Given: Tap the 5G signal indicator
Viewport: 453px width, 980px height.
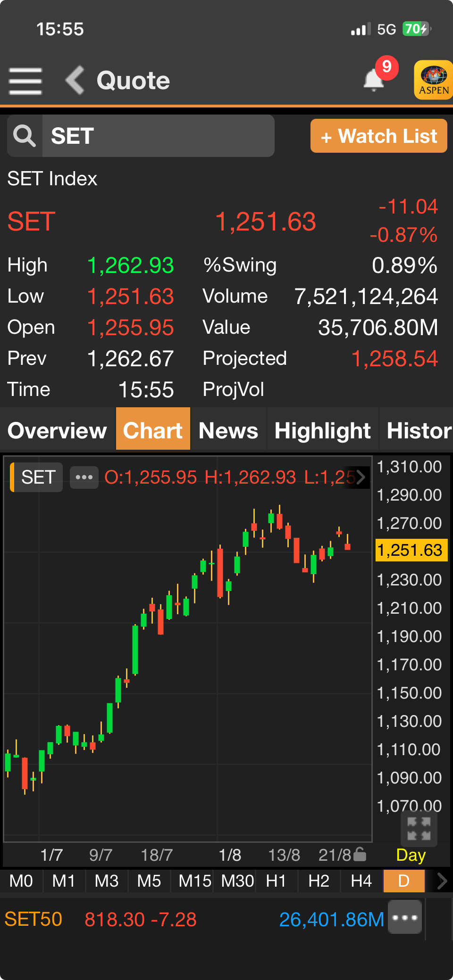Looking at the screenshot, I should [386, 29].
